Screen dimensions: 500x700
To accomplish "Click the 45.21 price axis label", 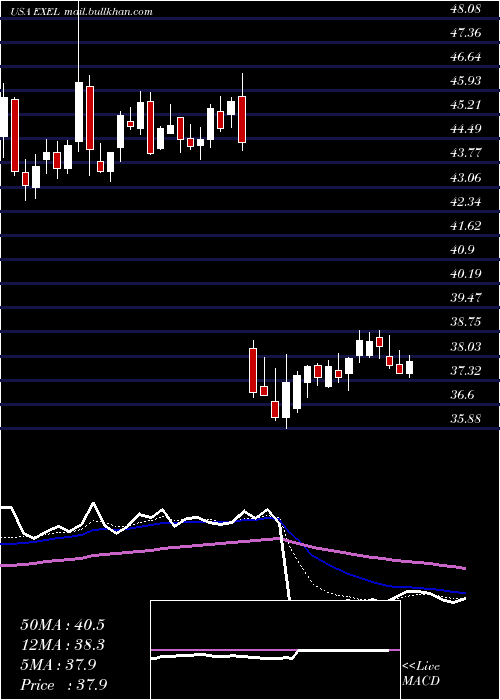I will (466, 105).
